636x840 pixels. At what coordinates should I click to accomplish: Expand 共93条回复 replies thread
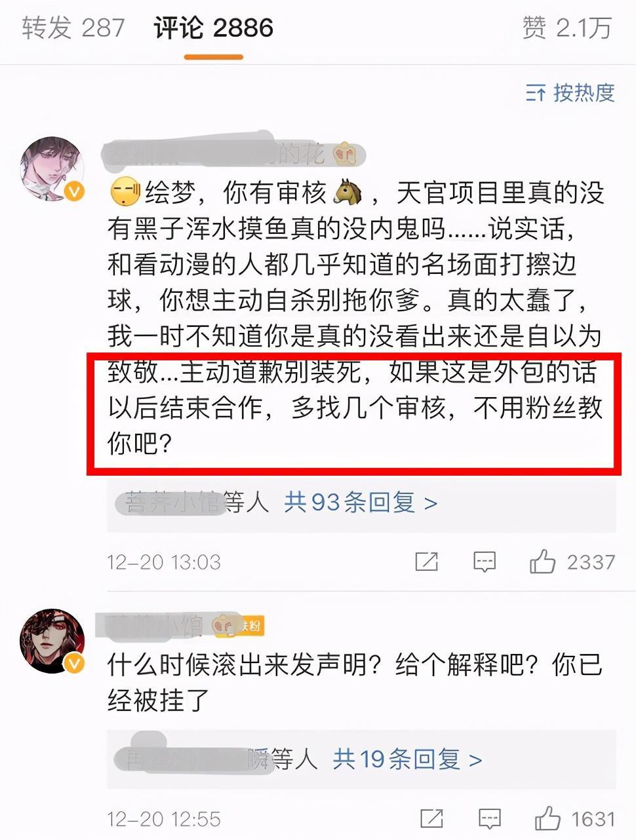pyautogui.click(x=361, y=503)
